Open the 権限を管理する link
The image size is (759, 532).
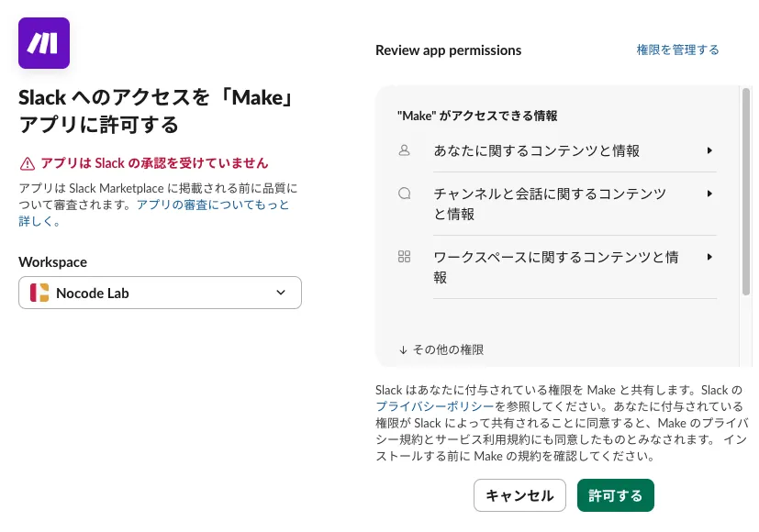click(x=677, y=50)
